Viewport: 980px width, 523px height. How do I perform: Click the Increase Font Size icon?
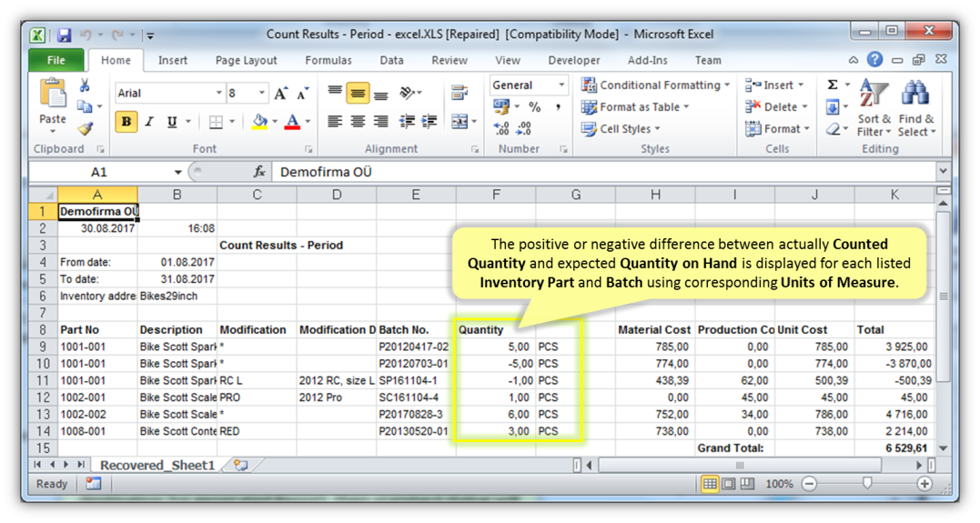[280, 93]
